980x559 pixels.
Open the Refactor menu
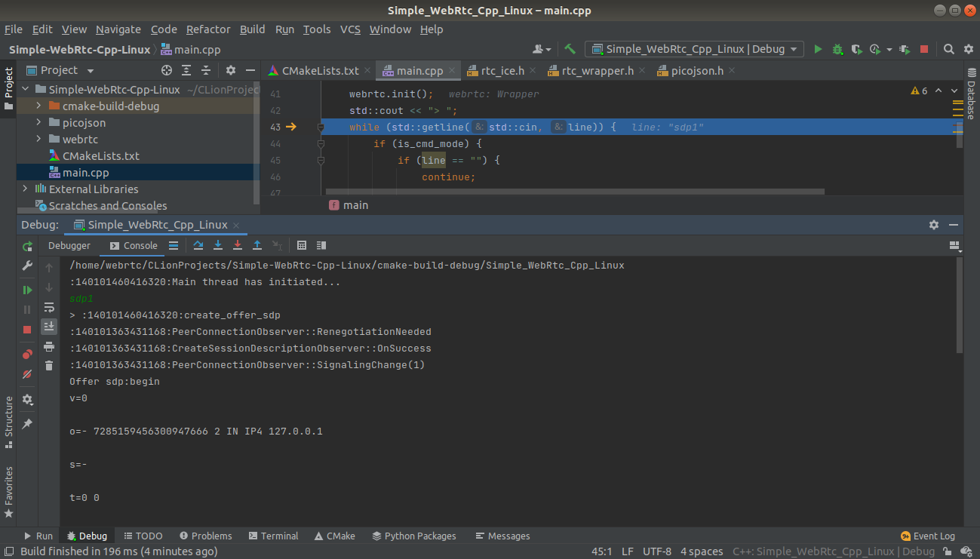coord(208,29)
